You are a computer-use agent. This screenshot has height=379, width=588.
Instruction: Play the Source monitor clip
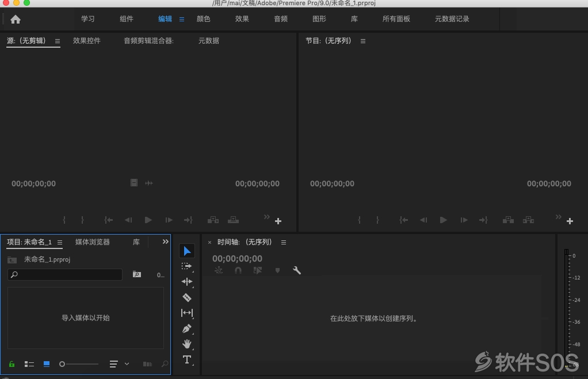(x=148, y=220)
